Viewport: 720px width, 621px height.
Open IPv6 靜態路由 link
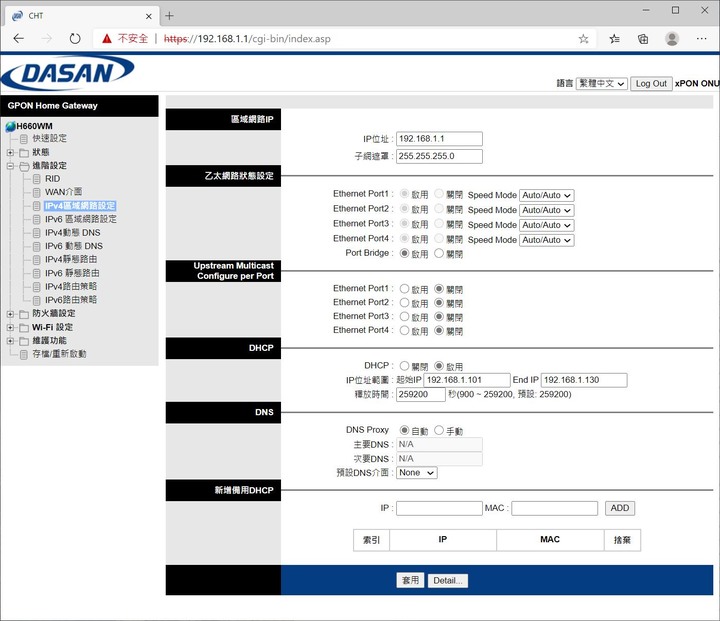coord(72,273)
